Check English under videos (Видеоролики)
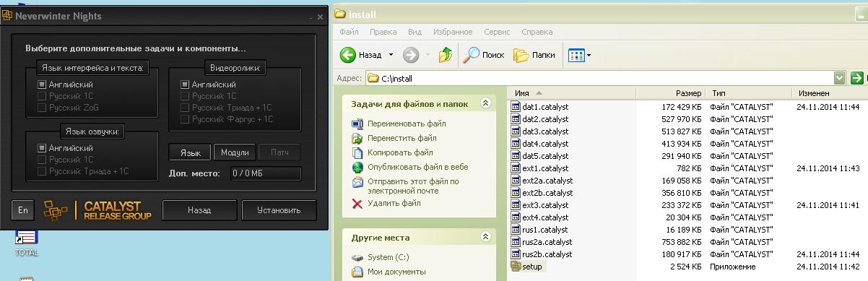 pos(185,85)
